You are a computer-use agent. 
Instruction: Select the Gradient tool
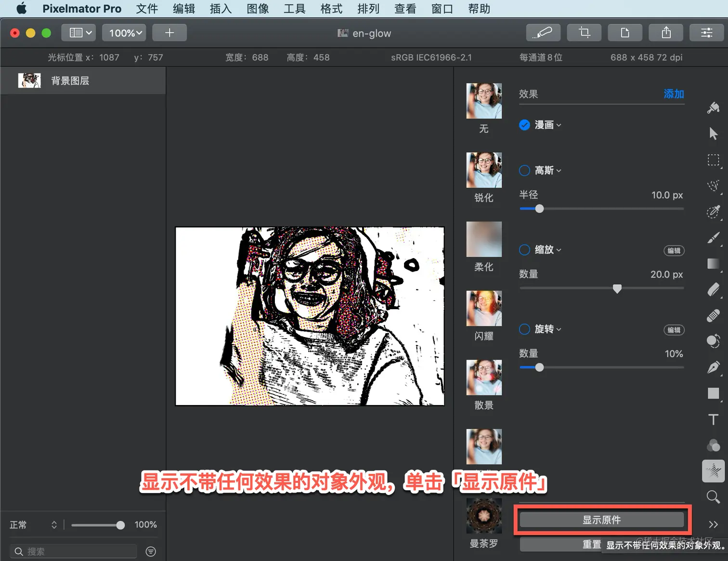(x=713, y=264)
